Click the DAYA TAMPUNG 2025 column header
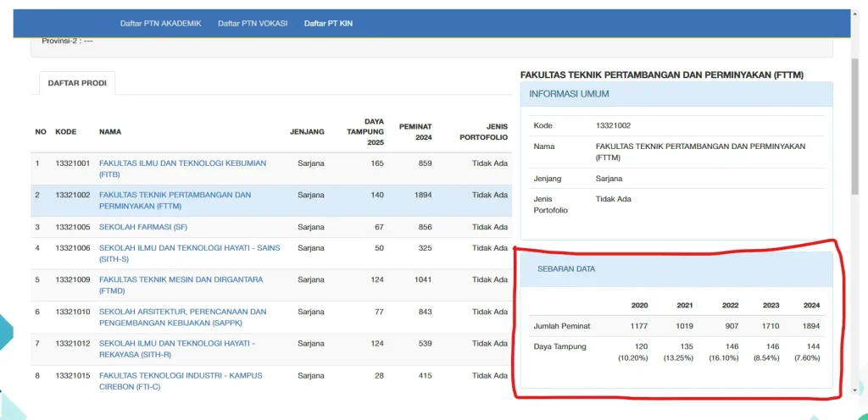Screen dimensions: 868x420 (365, 132)
